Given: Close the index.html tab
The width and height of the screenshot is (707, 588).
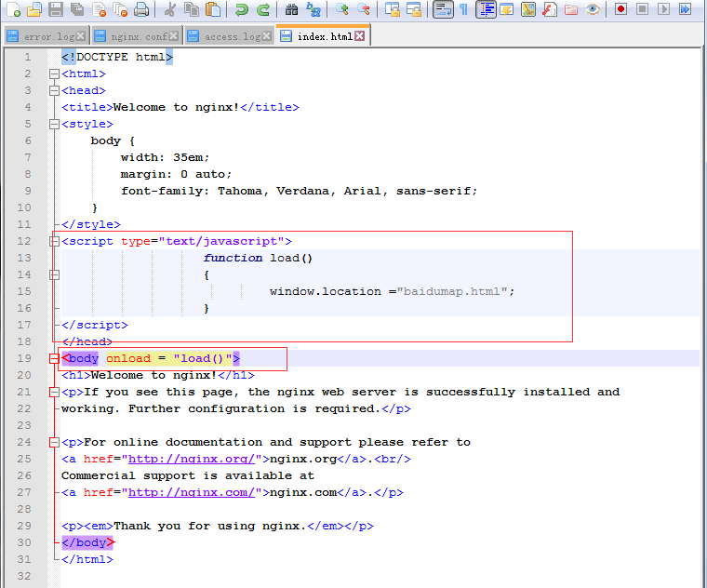Looking at the screenshot, I should click(x=359, y=36).
